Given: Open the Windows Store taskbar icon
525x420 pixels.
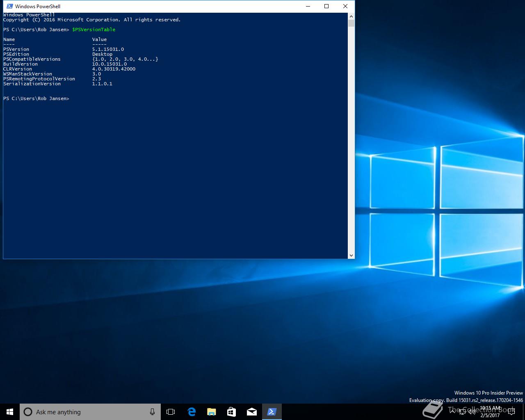Looking at the screenshot, I should point(231,412).
